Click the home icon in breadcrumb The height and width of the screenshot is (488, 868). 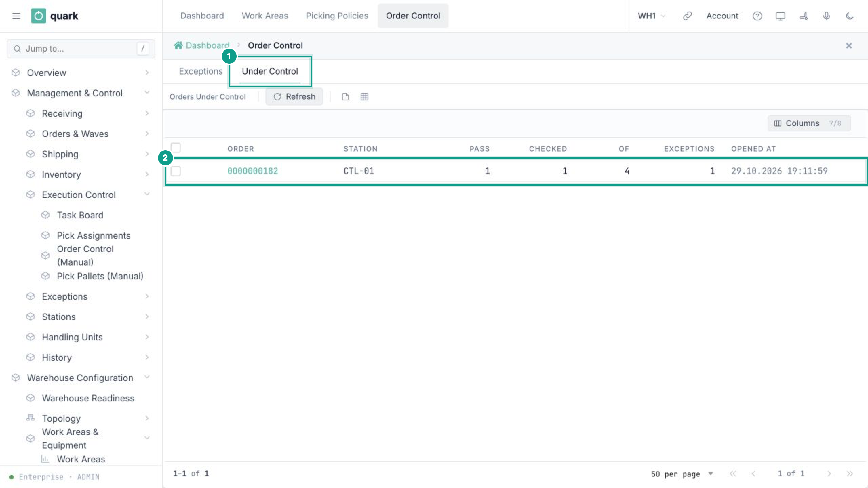[178, 45]
